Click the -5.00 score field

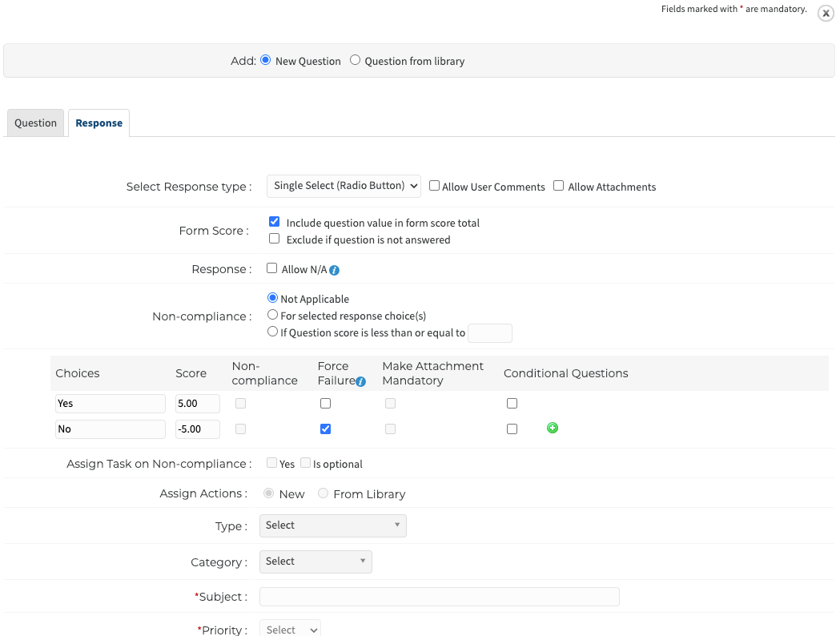point(198,429)
